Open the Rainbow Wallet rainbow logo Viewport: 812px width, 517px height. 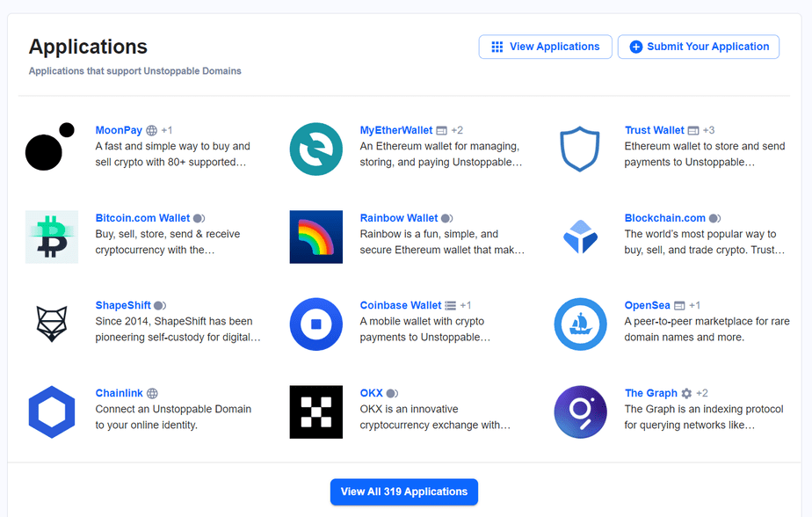click(315, 236)
